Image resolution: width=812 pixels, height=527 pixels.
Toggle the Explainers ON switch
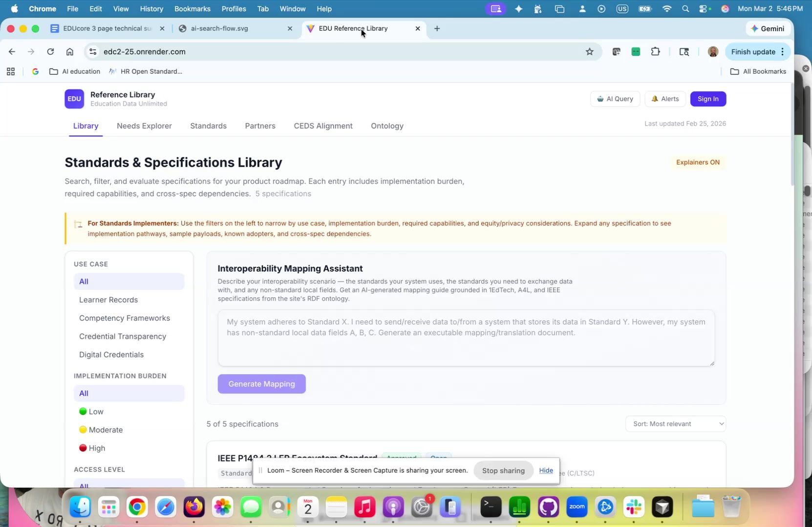[x=698, y=162]
